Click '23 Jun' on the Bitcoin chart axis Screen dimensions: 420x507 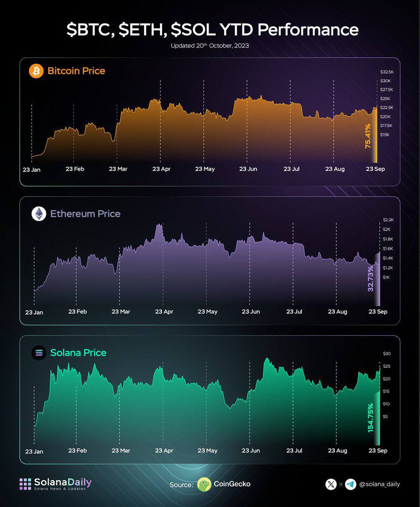pos(248,169)
